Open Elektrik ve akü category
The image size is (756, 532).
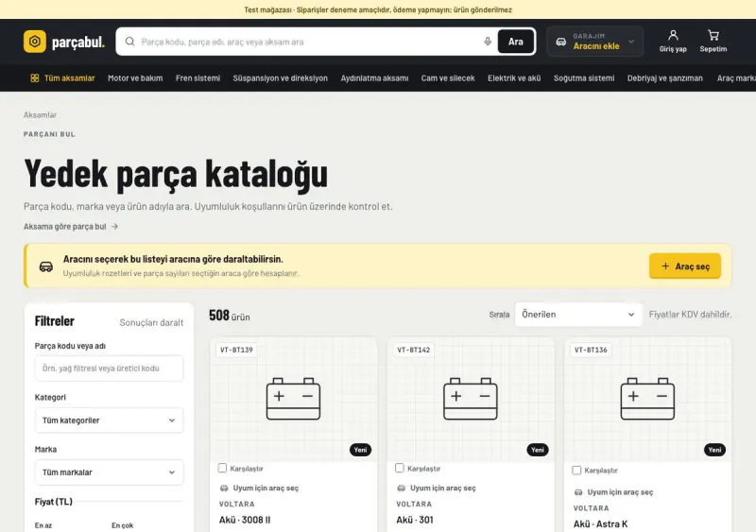[x=514, y=78]
